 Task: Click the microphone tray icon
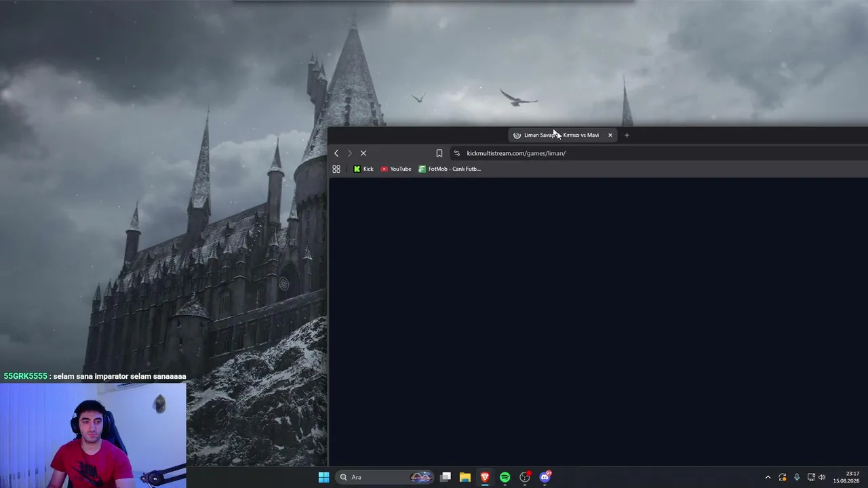pyautogui.click(x=797, y=477)
